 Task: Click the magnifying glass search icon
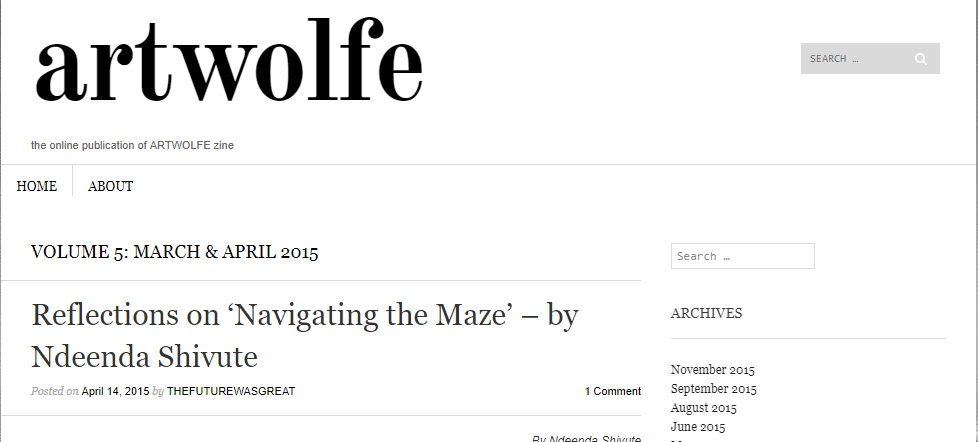(x=920, y=59)
